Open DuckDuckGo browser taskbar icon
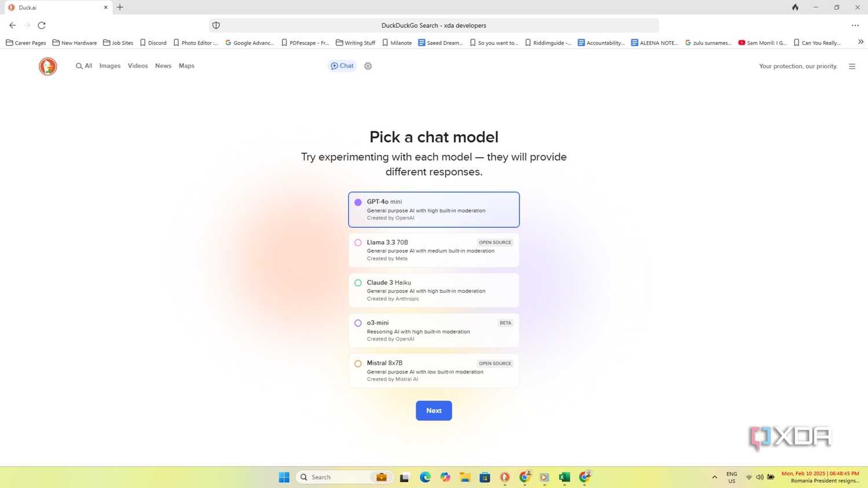 click(x=505, y=477)
